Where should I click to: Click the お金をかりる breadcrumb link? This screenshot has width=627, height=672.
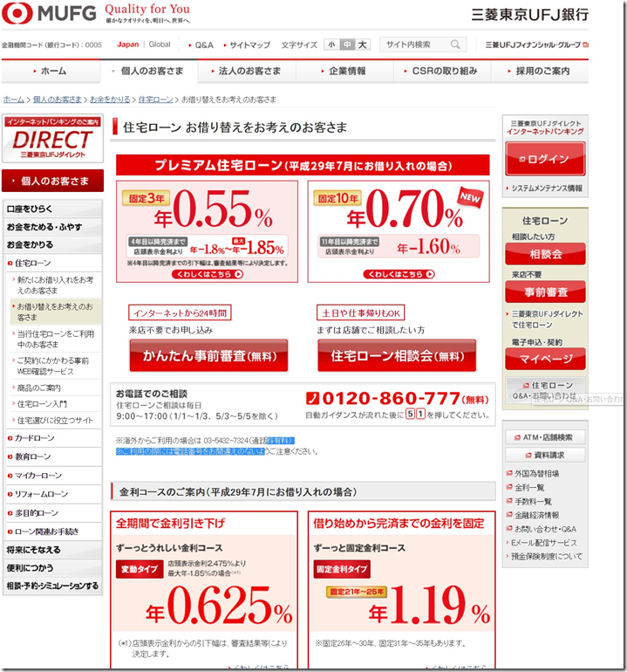pyautogui.click(x=110, y=99)
